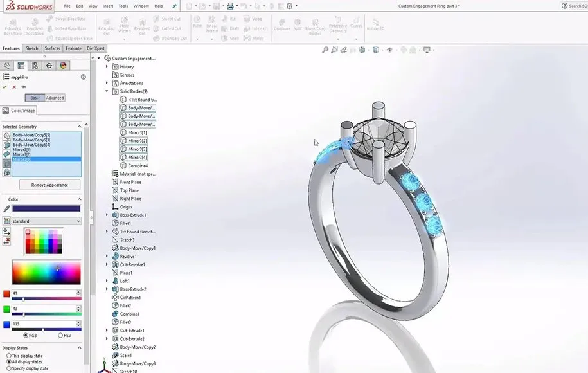This screenshot has height=373, width=588.
Task: Collapse the Solid Bodies(9) tree node
Action: pyautogui.click(x=107, y=91)
